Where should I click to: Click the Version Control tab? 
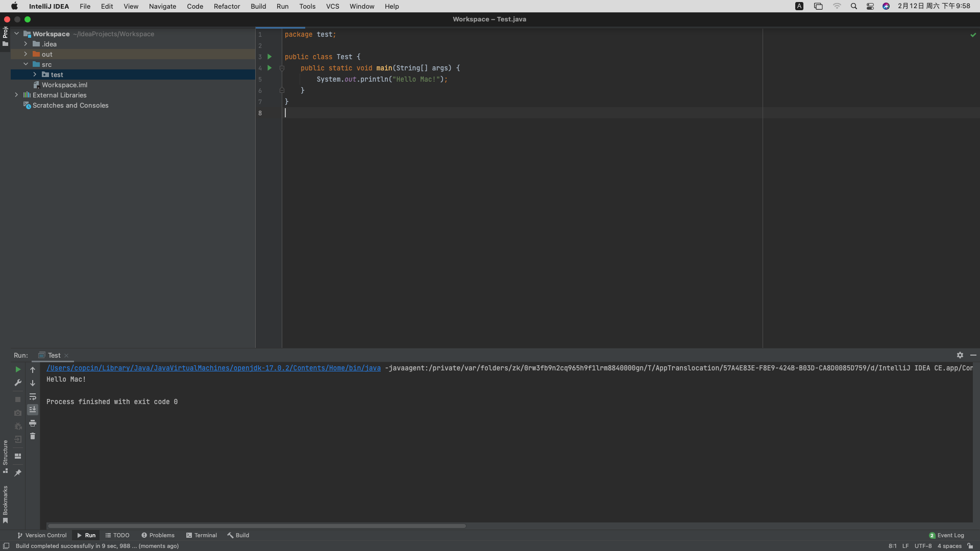[x=41, y=535]
